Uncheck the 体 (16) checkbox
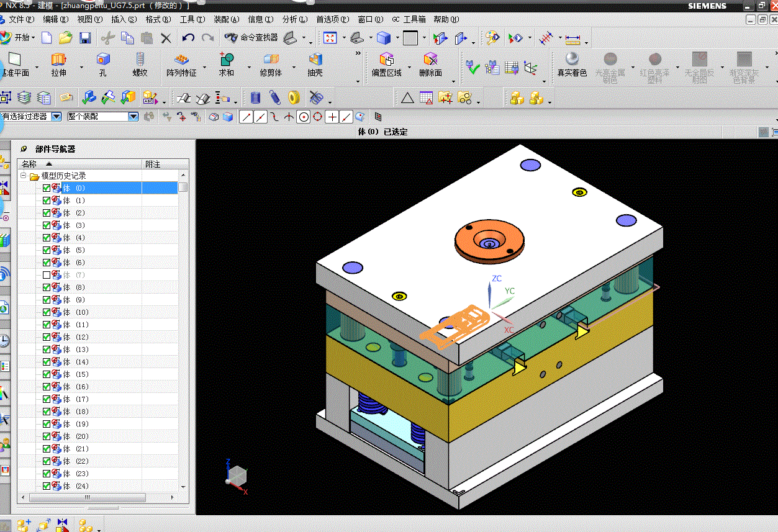Viewport: 778px width, 532px height. click(x=47, y=386)
